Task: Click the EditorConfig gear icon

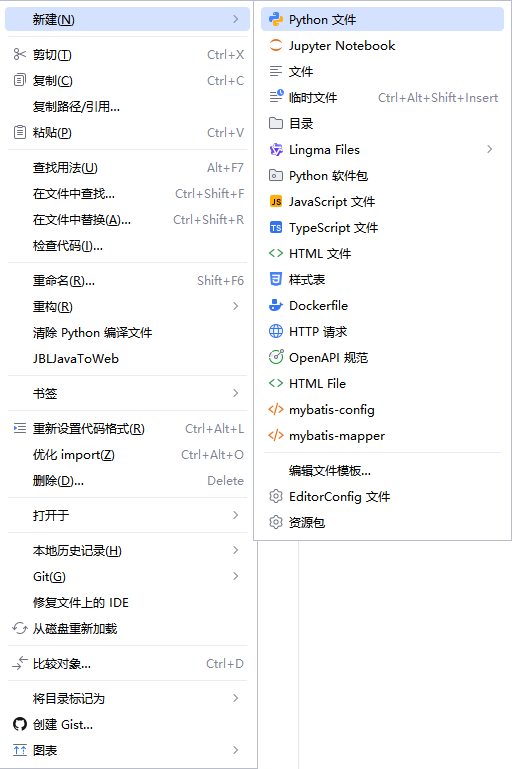Action: click(x=276, y=496)
